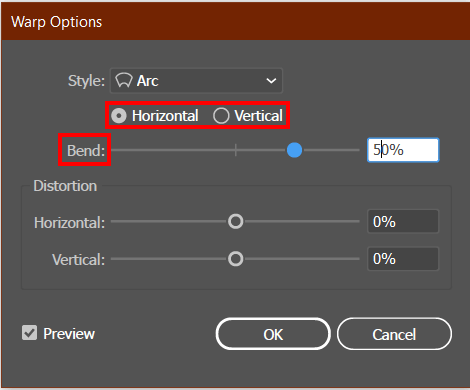Image resolution: width=470 pixels, height=390 pixels.
Task: Click the Distortion Vertical slider handle
Action: click(236, 259)
